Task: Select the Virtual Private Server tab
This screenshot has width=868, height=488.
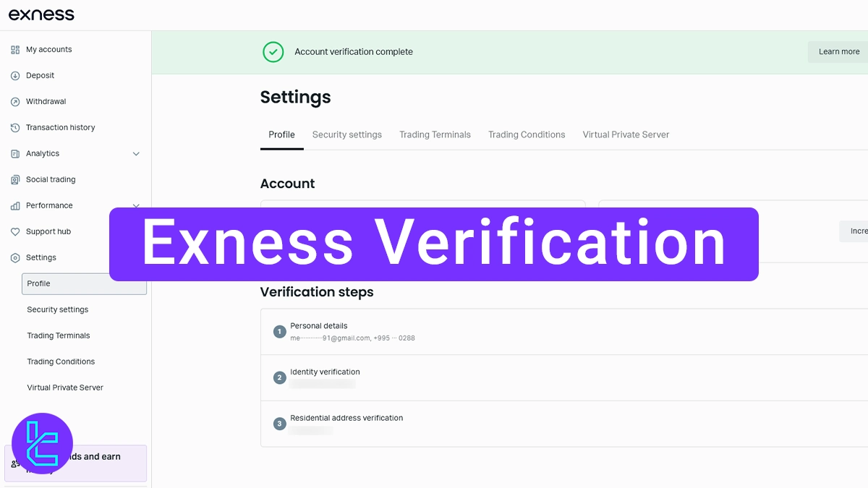Action: coord(625,134)
